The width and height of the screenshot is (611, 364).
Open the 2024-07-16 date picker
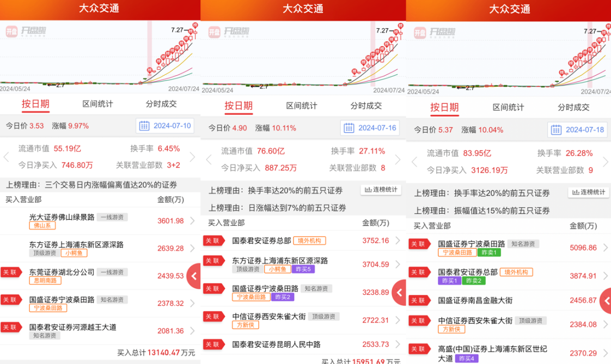tap(370, 128)
